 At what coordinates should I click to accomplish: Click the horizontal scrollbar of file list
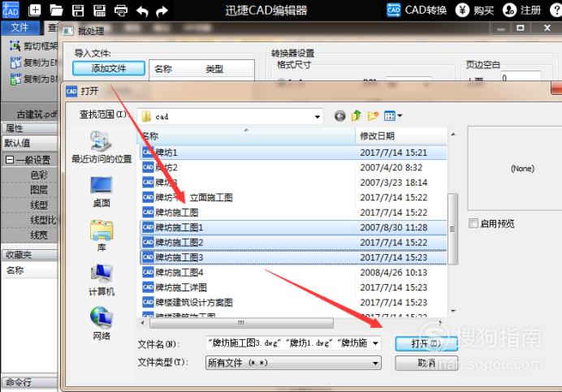click(x=241, y=323)
